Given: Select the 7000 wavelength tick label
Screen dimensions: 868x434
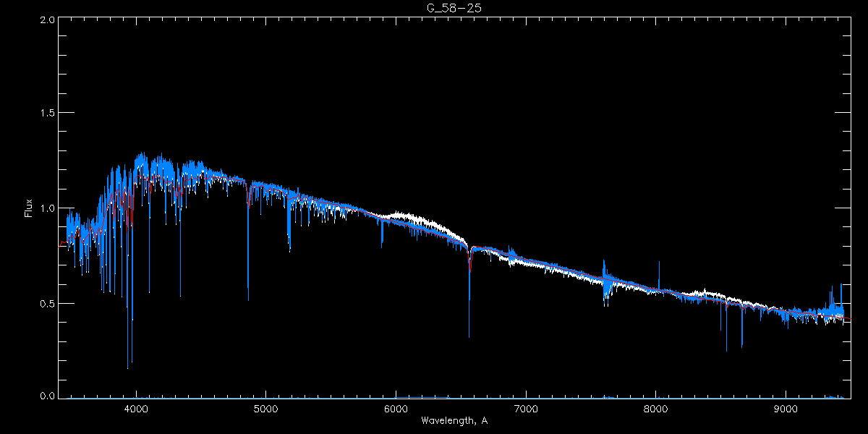Looking at the screenshot, I should tap(526, 407).
